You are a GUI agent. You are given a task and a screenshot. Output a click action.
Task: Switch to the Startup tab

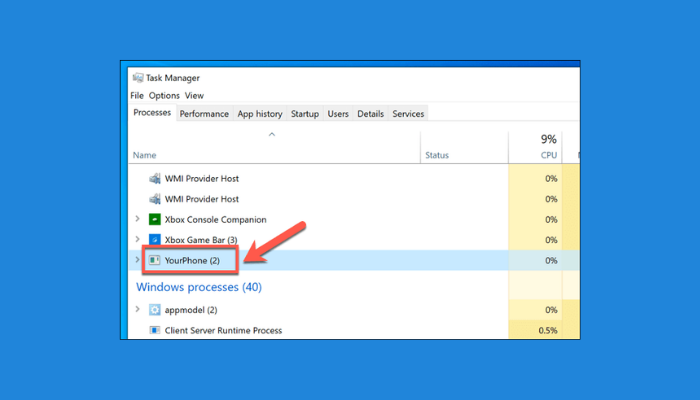[x=305, y=114]
